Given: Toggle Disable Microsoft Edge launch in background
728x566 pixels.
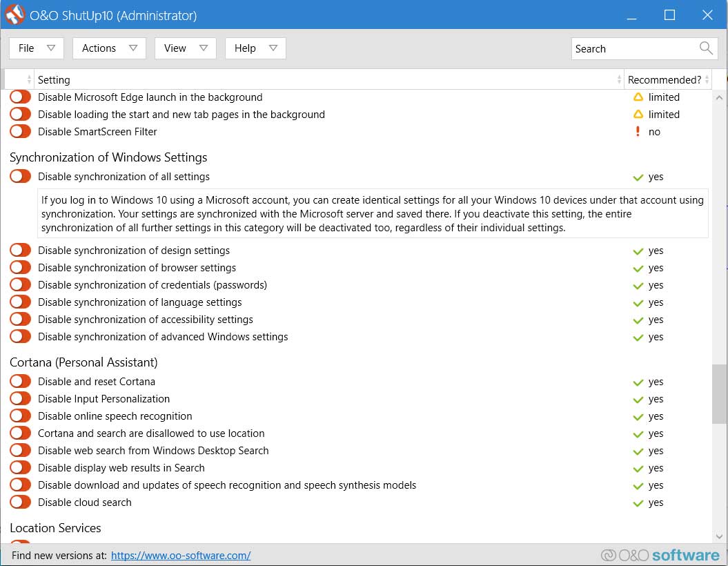Looking at the screenshot, I should 21,97.
